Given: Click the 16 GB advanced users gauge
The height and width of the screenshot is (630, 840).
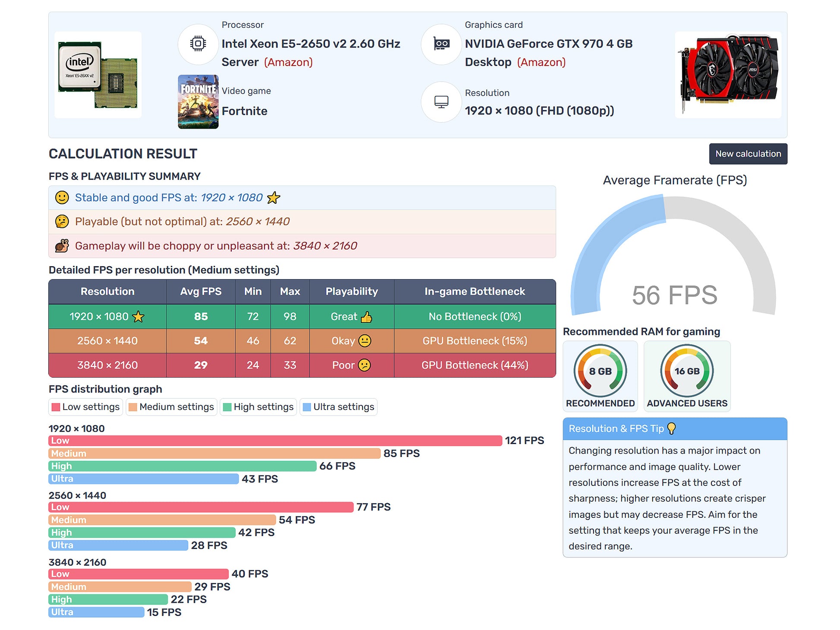Looking at the screenshot, I should (687, 372).
